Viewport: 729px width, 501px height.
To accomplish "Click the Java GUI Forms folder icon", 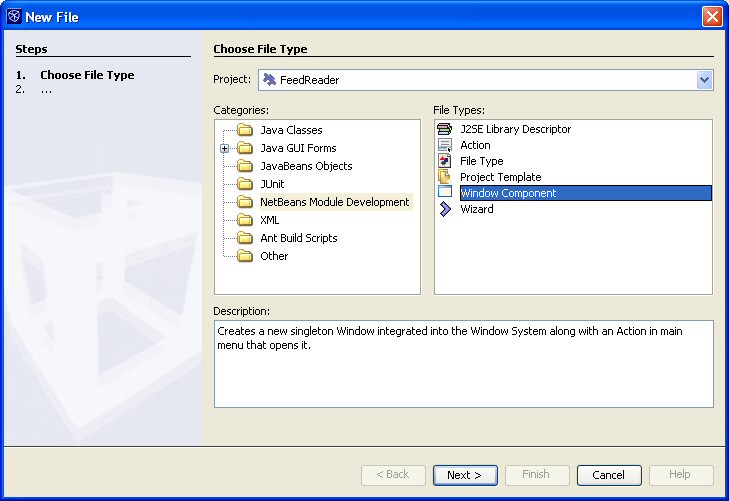I will coord(245,148).
